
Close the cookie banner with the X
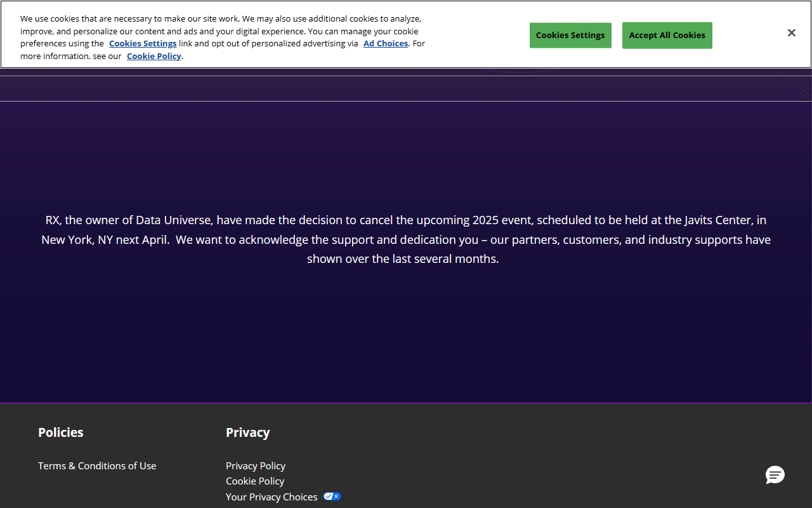tap(791, 33)
